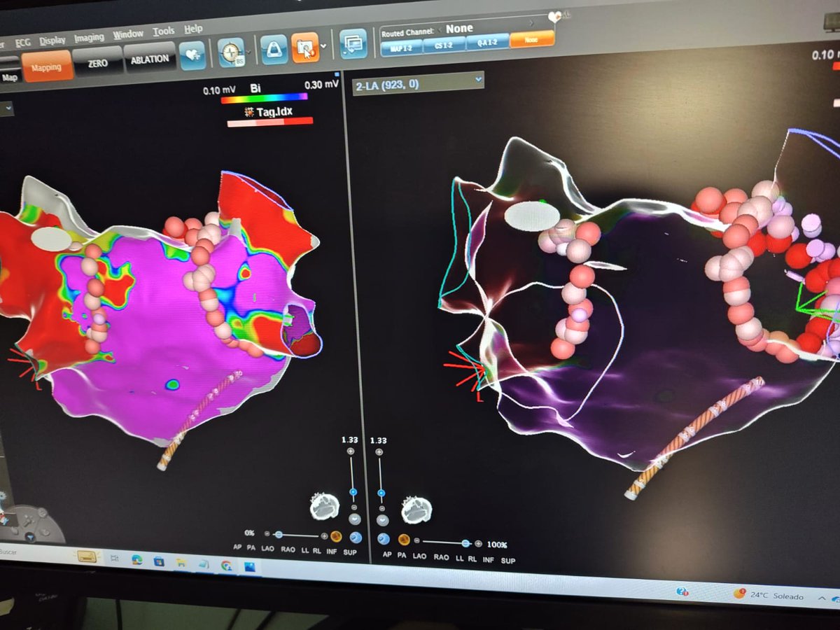Click left viewer zoom slider handle
840x630 pixels.
pyautogui.click(x=353, y=492)
